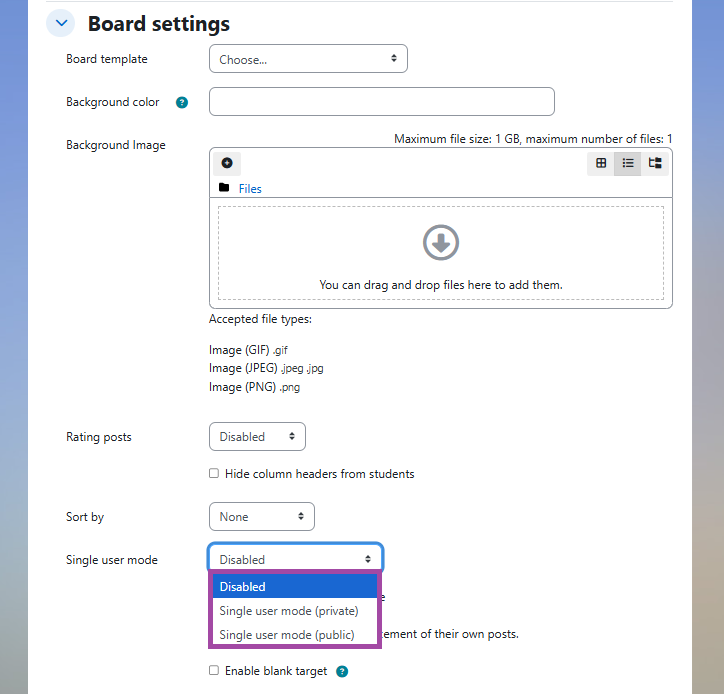Switch file picker to list details view

[x=628, y=163]
